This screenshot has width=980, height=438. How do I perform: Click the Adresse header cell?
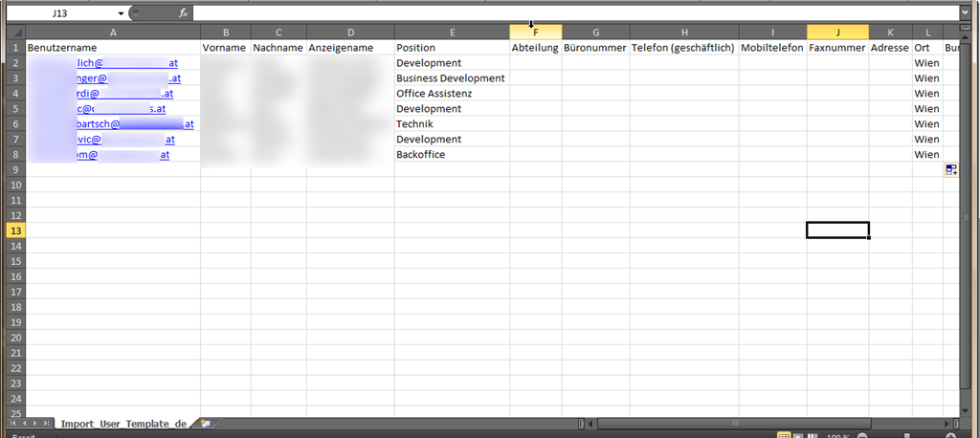(891, 48)
